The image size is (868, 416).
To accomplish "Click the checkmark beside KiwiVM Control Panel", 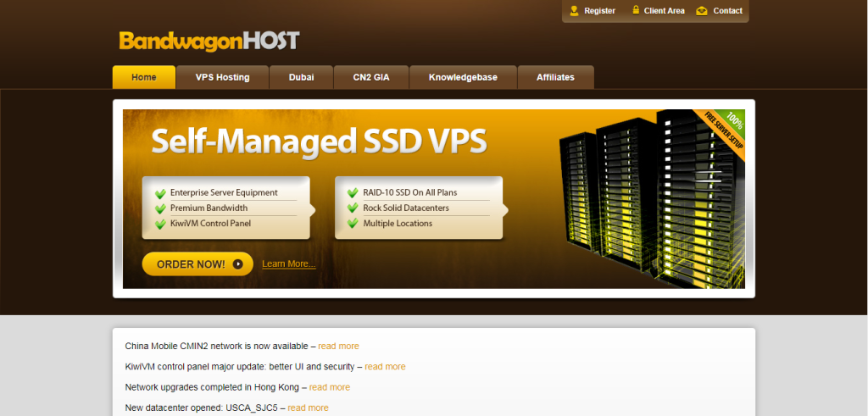I will pyautogui.click(x=160, y=224).
